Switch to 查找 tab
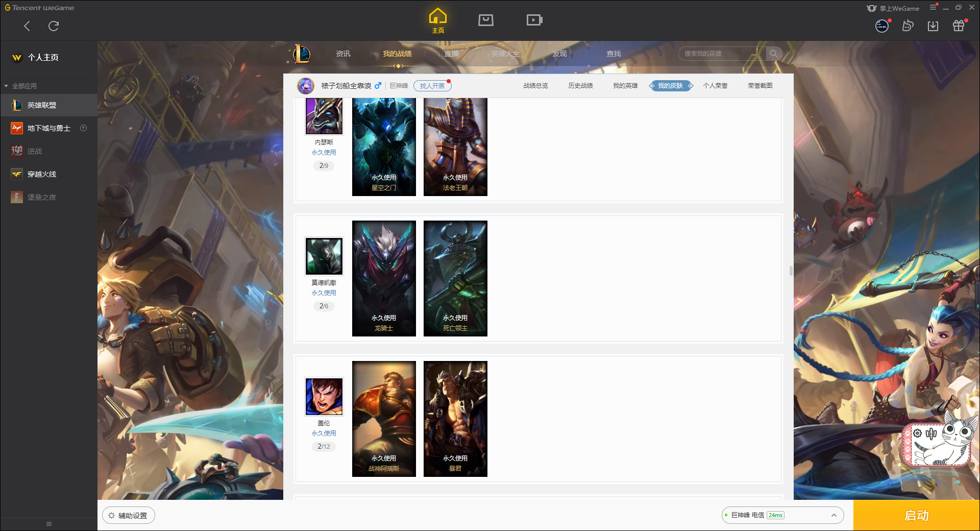Screen dimensions: 980x531 (x=614, y=54)
